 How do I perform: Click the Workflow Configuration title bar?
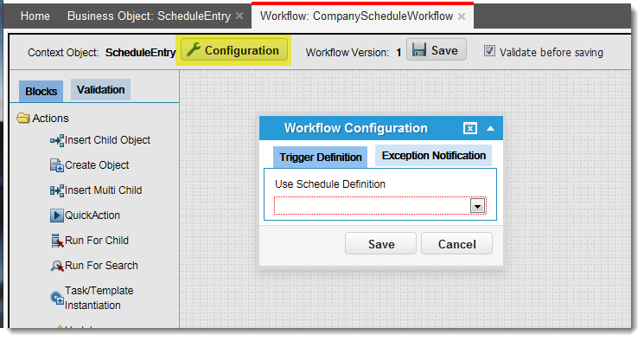380,128
